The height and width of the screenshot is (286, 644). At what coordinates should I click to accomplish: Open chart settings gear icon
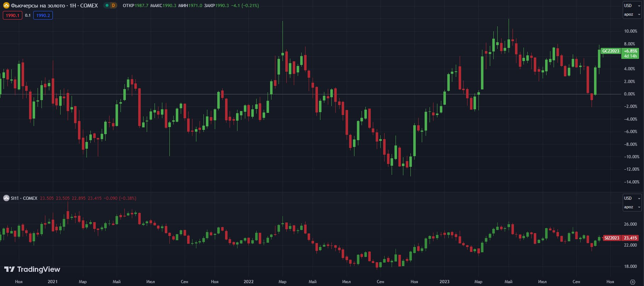coord(633,282)
